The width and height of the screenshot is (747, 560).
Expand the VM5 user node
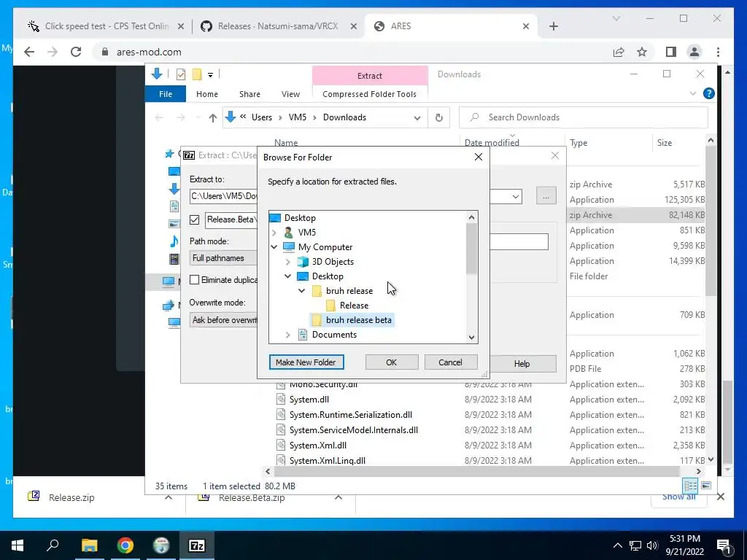[x=274, y=233]
